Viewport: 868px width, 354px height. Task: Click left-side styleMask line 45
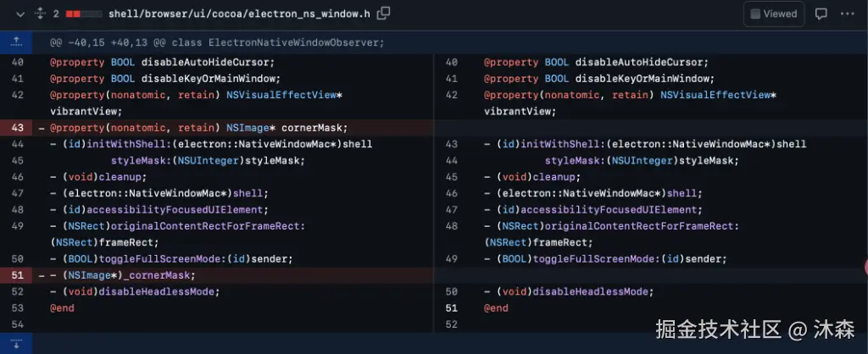click(x=209, y=161)
